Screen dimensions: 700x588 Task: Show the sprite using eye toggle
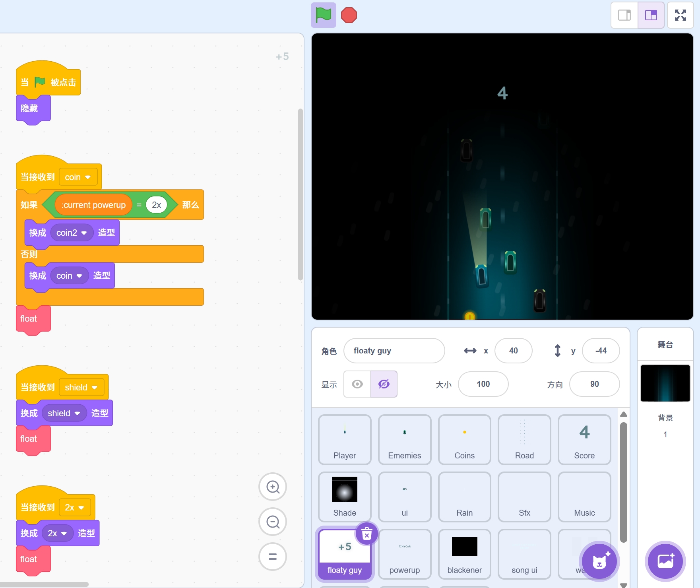click(x=357, y=384)
